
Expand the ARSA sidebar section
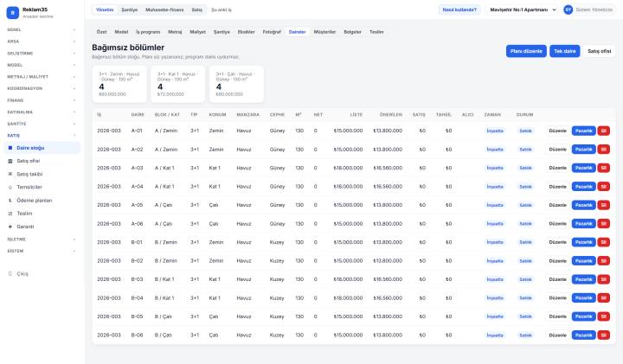[x=42, y=42]
